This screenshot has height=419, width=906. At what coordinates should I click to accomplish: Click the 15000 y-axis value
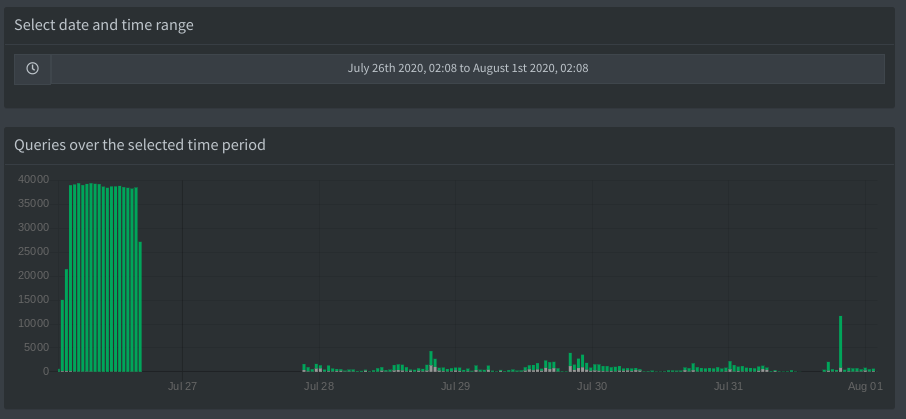coord(34,299)
